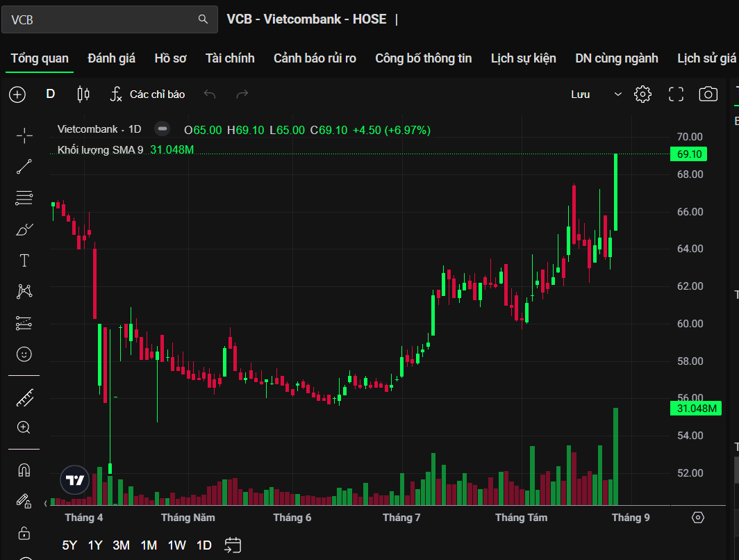Select the Fibonacci retracement tool

pyautogui.click(x=24, y=198)
